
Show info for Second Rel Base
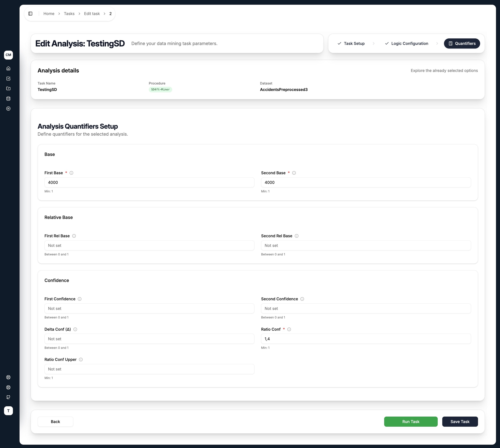(x=297, y=236)
